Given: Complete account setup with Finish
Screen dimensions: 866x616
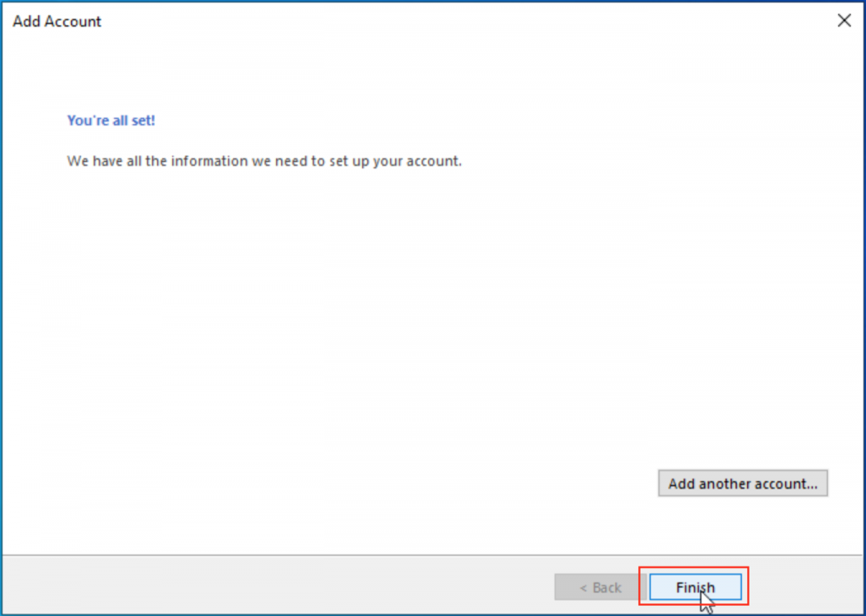Looking at the screenshot, I should pyautogui.click(x=695, y=587).
